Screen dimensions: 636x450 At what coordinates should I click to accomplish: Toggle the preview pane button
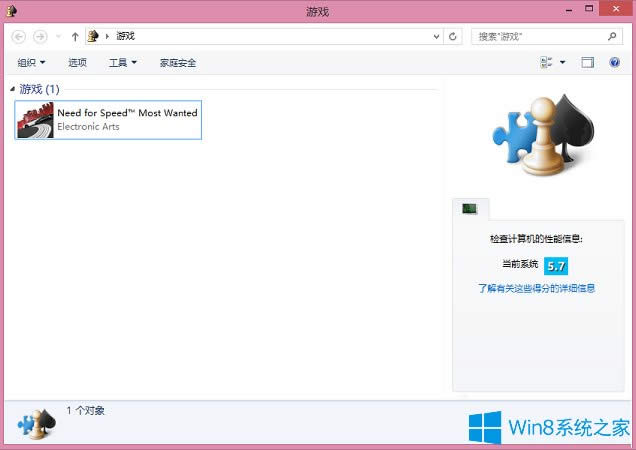pos(588,62)
